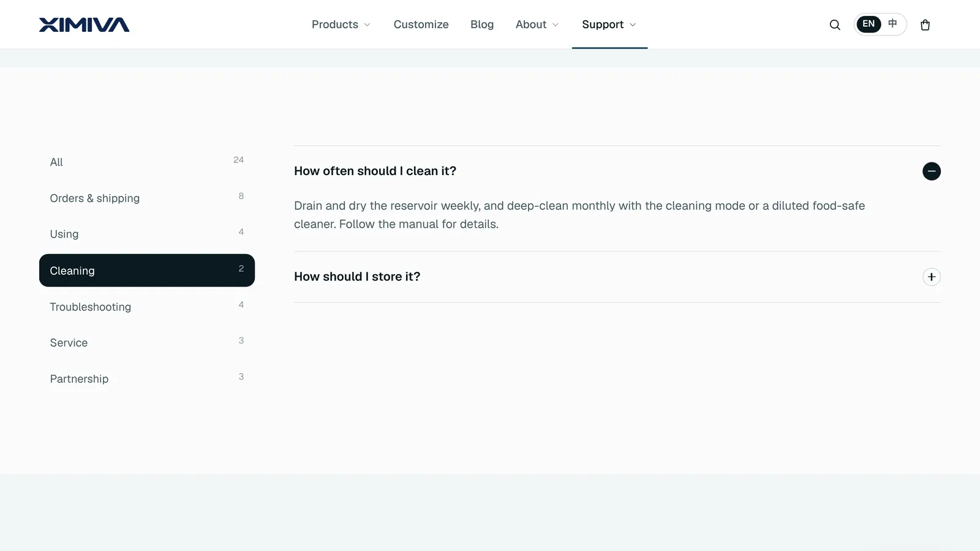Viewport: 980px width, 551px height.
Task: Select the Using category
Action: pos(147,234)
